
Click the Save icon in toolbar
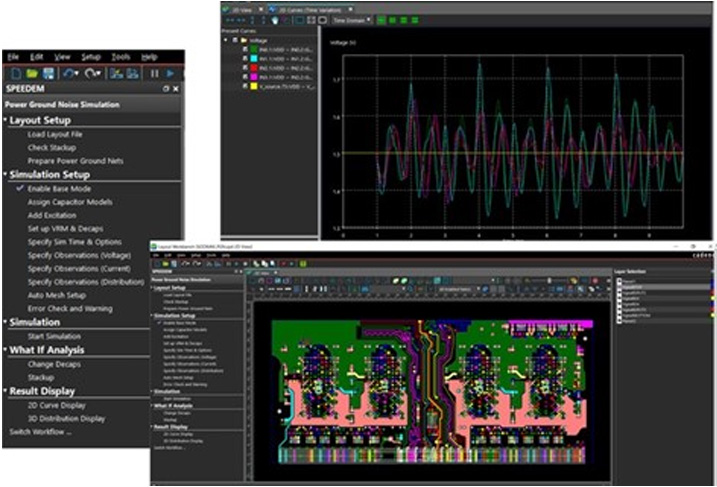click(48, 74)
